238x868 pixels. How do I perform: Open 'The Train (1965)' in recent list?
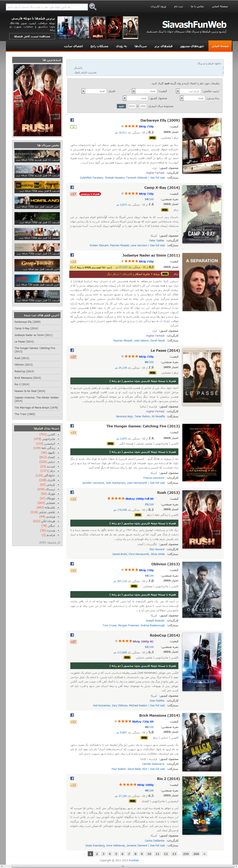(25, 414)
